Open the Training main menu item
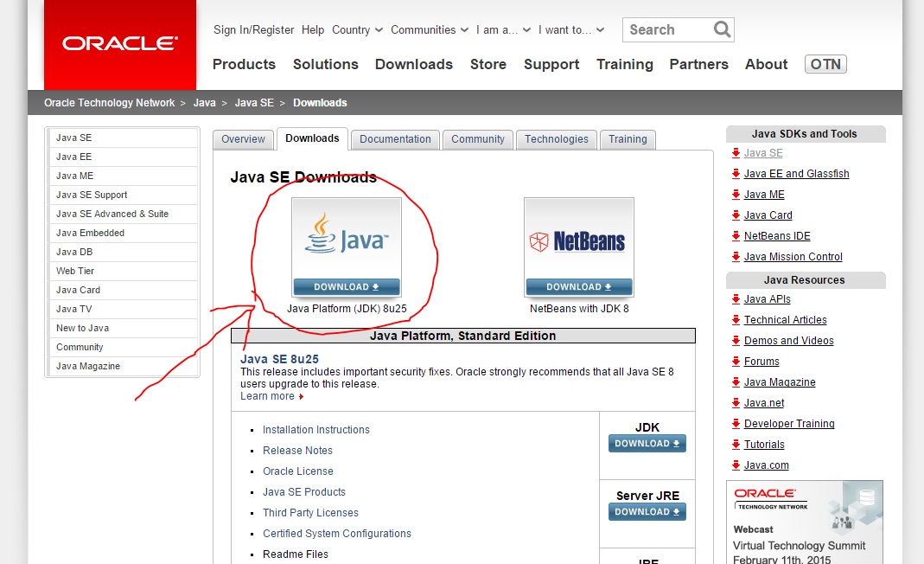This screenshot has width=924, height=564. [x=625, y=64]
